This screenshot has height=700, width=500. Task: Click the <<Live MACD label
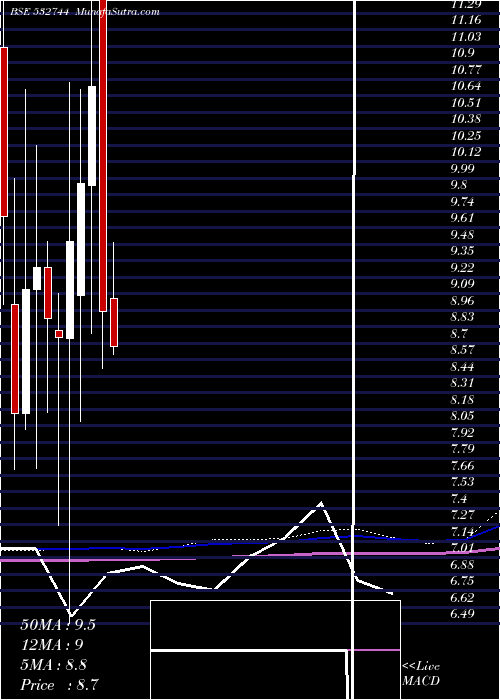point(421,674)
